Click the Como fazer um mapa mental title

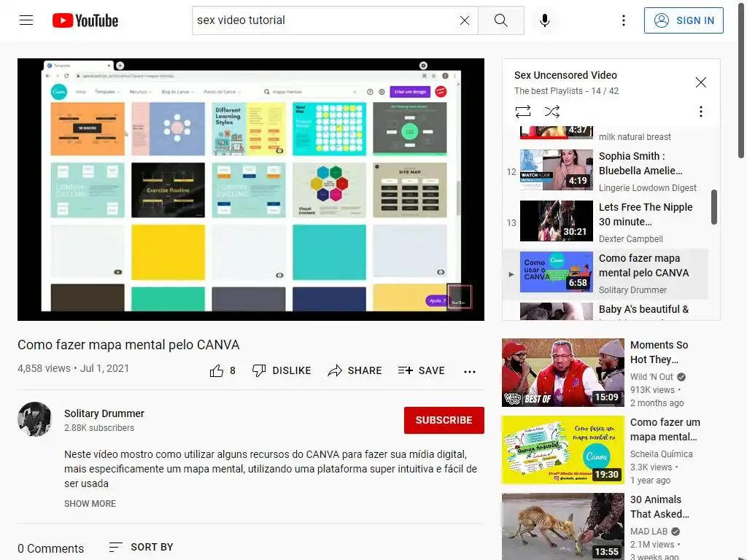[665, 429]
